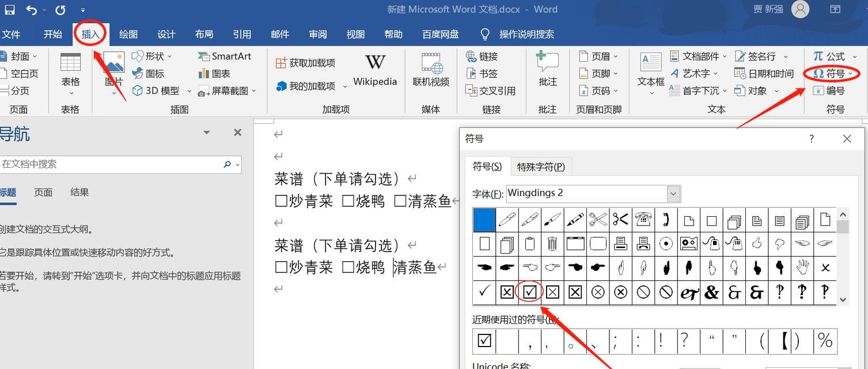Screen dimensions: 868x369
Task: Click symbol grid scrollbar down arrow
Action: 843,299
